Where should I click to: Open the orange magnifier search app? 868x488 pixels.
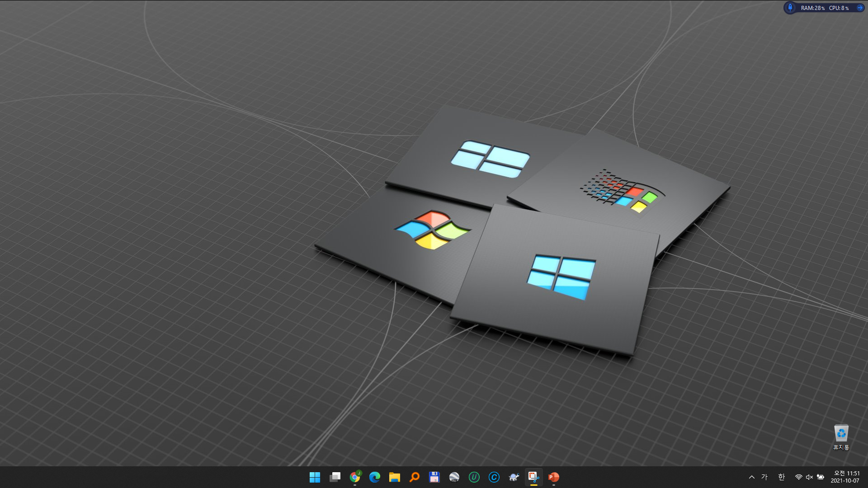415,477
